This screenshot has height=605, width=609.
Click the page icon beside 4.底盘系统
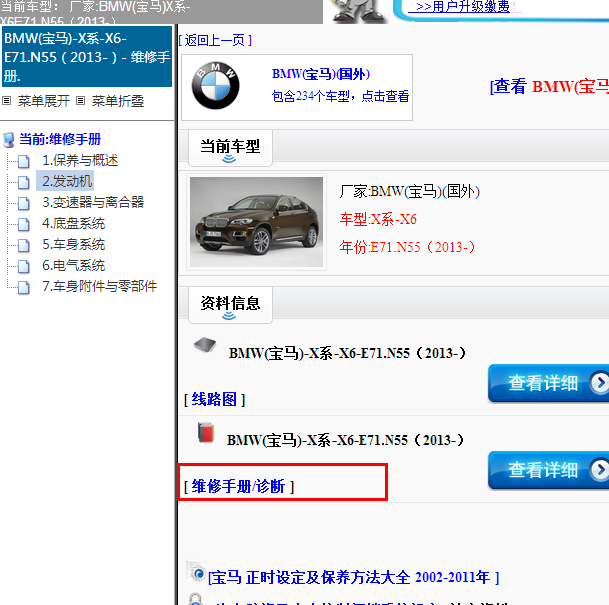click(x=24, y=224)
